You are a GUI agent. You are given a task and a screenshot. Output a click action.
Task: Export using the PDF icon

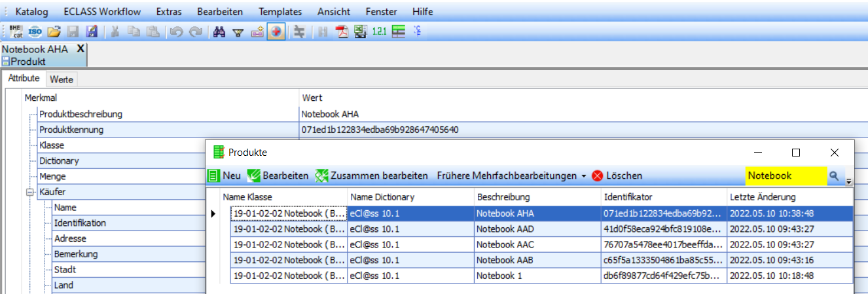click(x=342, y=31)
